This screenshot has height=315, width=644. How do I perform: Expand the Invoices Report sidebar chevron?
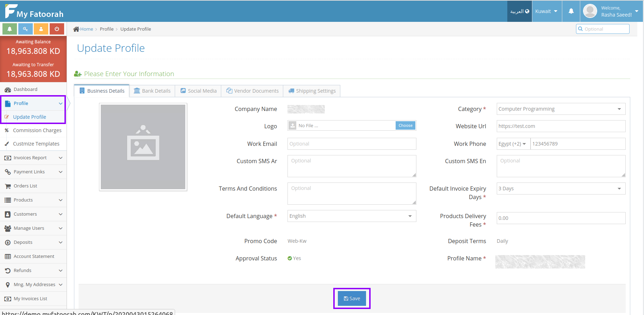61,158
